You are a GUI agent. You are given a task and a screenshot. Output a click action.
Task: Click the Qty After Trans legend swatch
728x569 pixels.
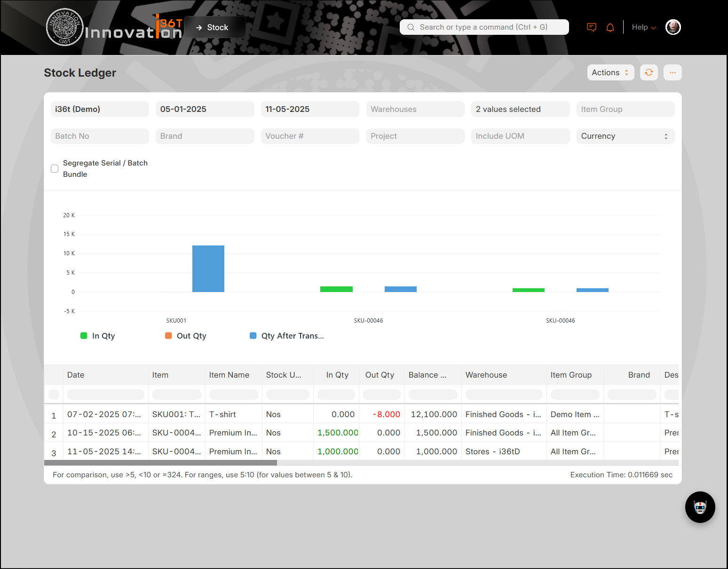point(253,336)
